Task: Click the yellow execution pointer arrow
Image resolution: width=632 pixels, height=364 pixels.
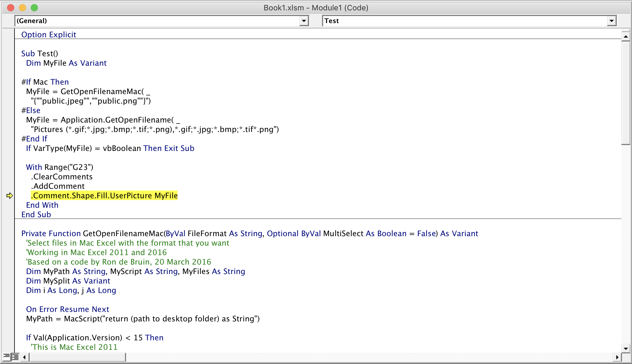Action: [x=9, y=196]
